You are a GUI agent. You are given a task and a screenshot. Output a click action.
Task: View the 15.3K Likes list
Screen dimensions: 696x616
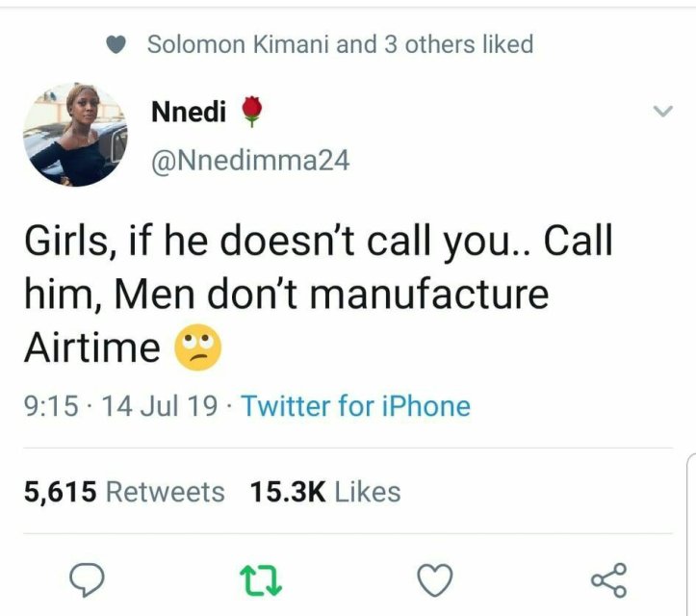pos(324,492)
